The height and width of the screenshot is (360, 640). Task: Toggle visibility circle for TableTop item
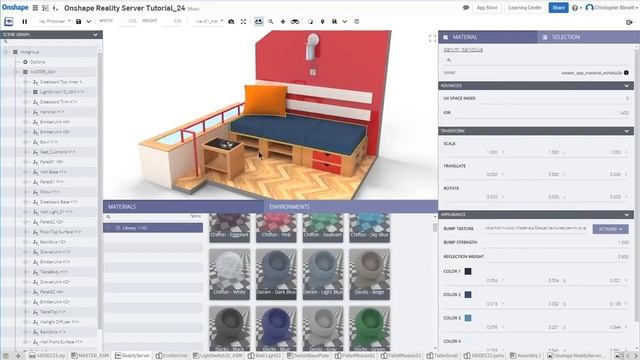[x=25, y=312]
